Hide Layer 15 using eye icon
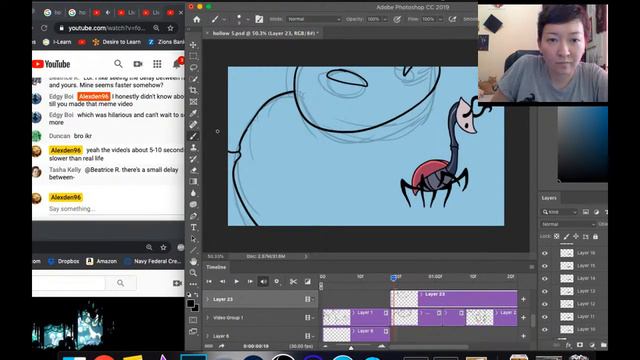This screenshot has width=640, height=360. click(x=545, y=266)
